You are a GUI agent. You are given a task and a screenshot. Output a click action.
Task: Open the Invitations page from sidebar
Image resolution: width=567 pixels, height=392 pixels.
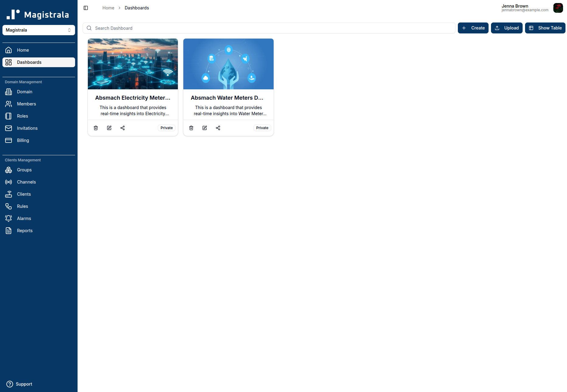click(27, 128)
